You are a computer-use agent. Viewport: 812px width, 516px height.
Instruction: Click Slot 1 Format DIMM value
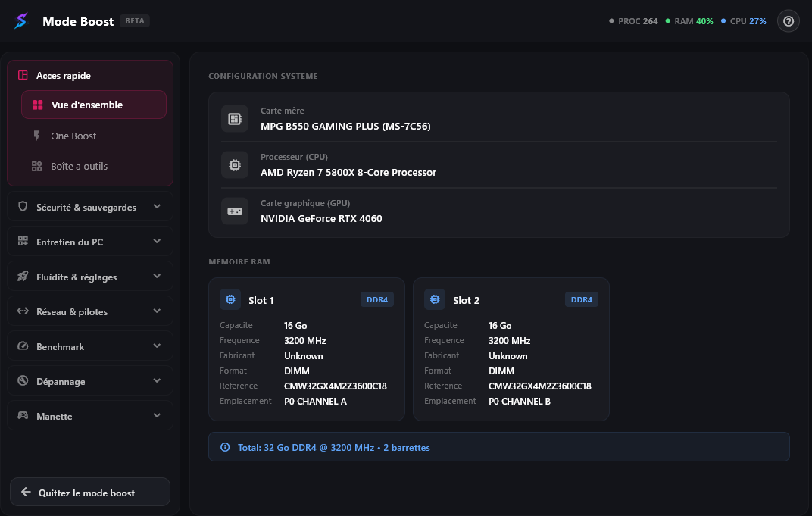(297, 371)
